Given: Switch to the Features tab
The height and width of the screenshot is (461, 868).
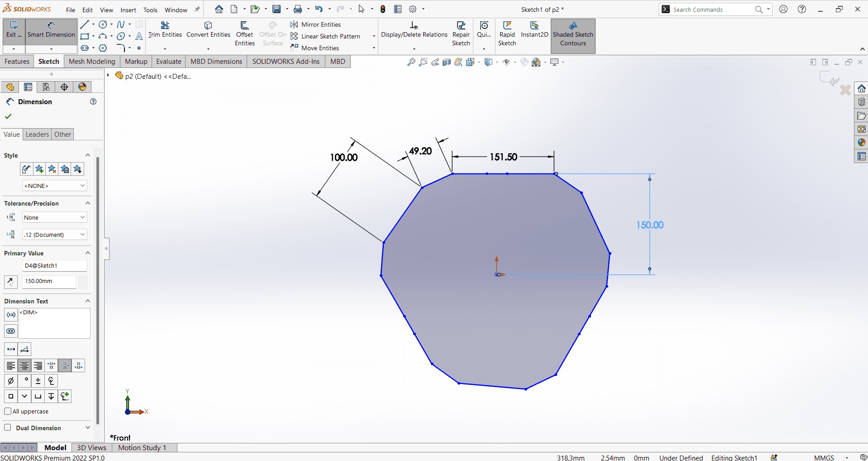Looking at the screenshot, I should (x=17, y=62).
